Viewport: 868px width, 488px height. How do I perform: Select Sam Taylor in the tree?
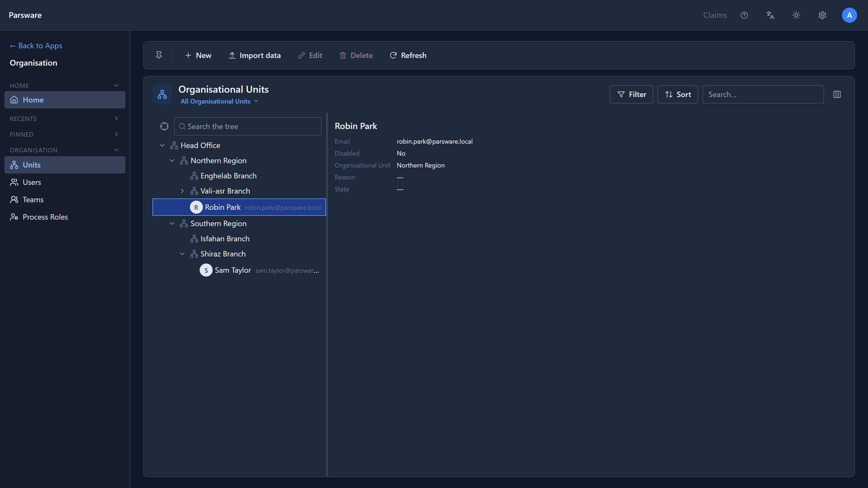click(239, 270)
